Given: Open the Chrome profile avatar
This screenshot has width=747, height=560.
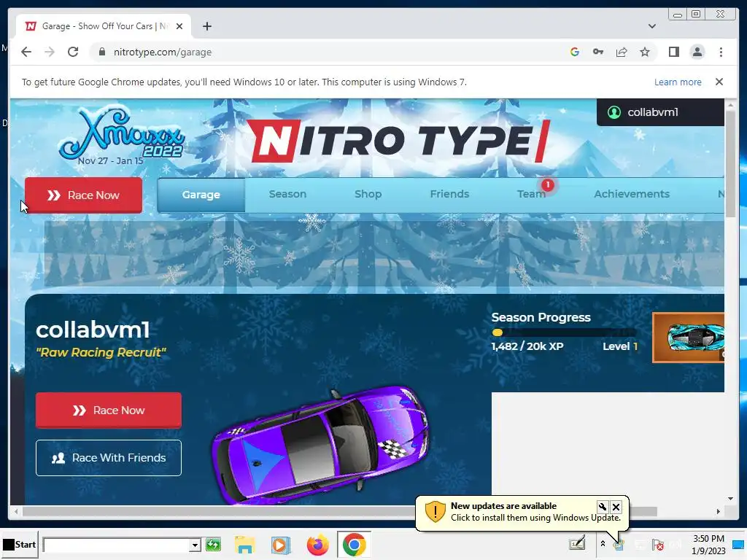Looking at the screenshot, I should 697,52.
